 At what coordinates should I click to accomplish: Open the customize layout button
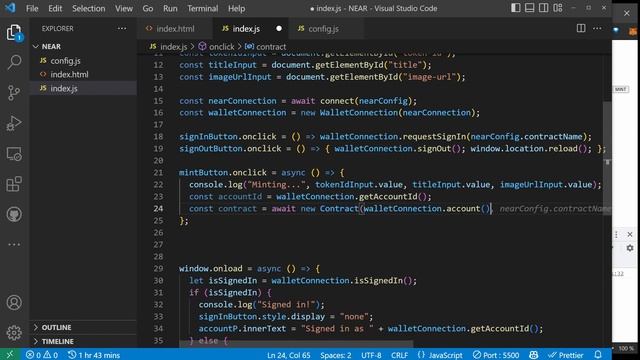pyautogui.click(x=558, y=8)
